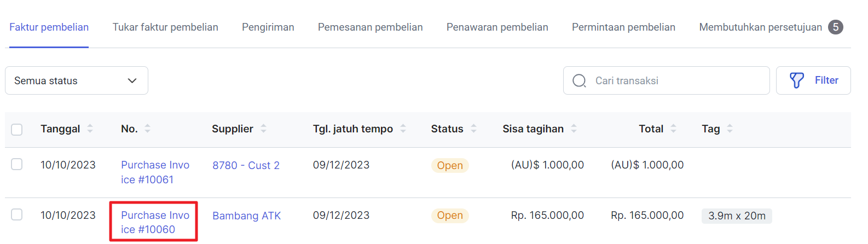This screenshot has width=868, height=244.
Task: Click the 3.9m x 20m tag
Action: click(737, 216)
